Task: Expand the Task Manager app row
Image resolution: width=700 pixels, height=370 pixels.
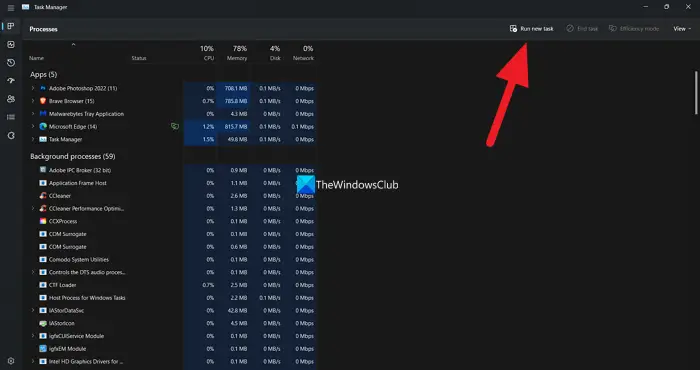Action: coord(33,139)
